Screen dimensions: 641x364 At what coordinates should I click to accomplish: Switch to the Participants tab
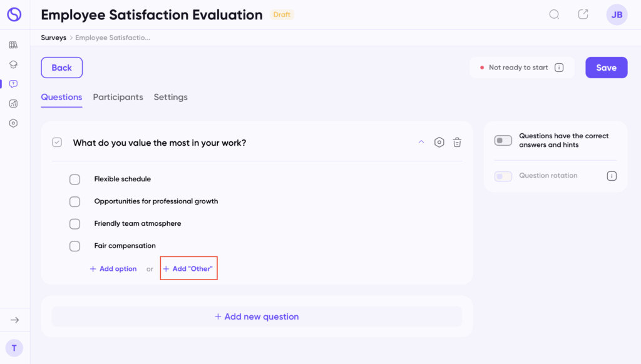tap(118, 98)
